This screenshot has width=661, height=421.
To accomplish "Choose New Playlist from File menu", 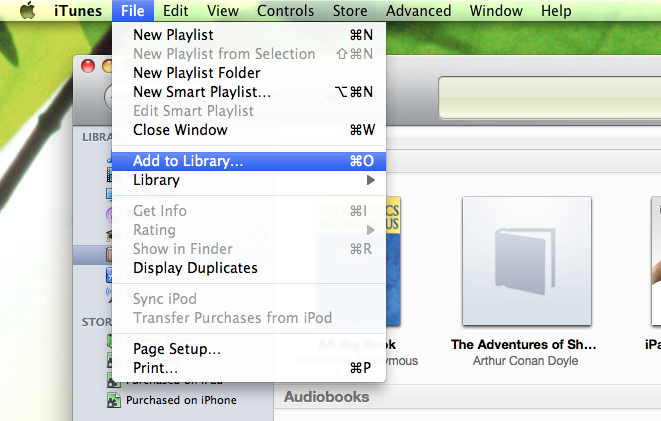I will pyautogui.click(x=249, y=35).
